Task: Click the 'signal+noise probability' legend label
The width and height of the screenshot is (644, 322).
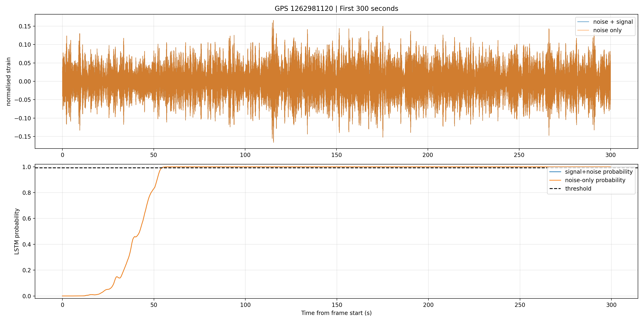Action: [x=599, y=172]
